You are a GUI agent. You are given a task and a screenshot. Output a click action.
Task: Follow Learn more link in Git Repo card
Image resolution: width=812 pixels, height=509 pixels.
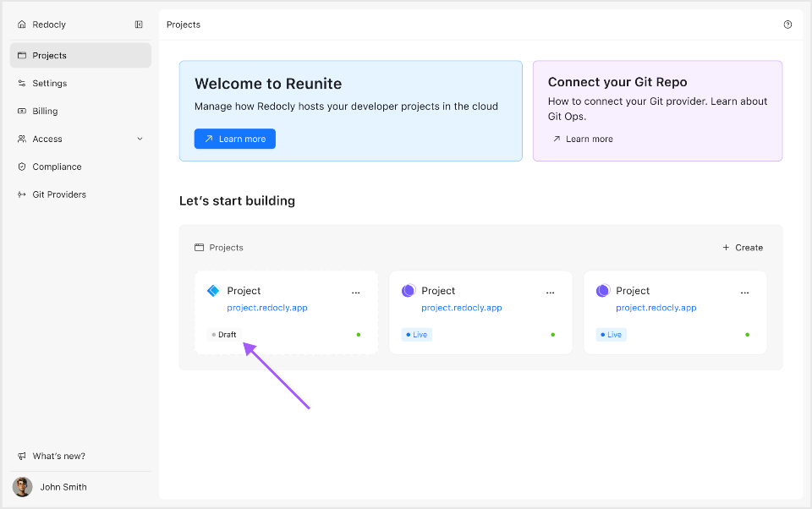(x=583, y=139)
